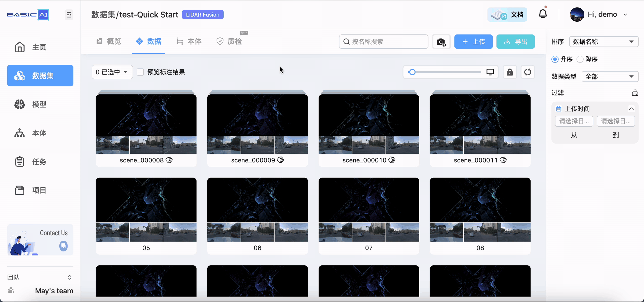Select 升序 ascending radio button

(555, 59)
